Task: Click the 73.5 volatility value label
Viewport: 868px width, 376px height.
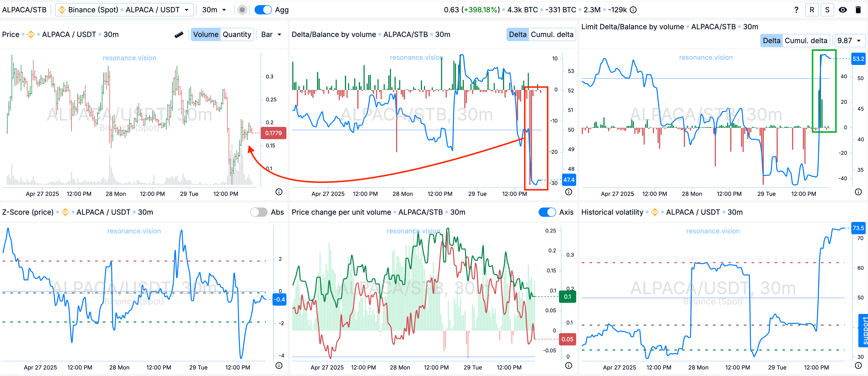Action: (858, 228)
